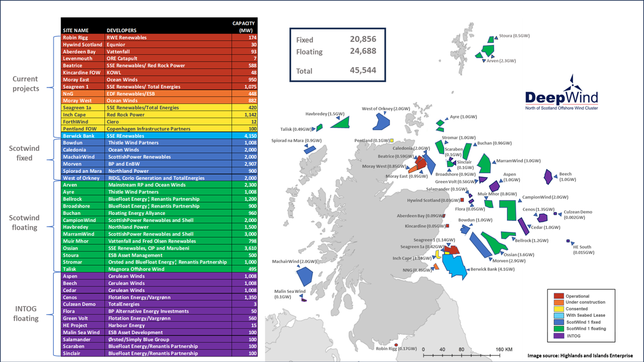Select the Berwick Bank polygon on the map
This screenshot has width=644, height=362.
point(453,265)
